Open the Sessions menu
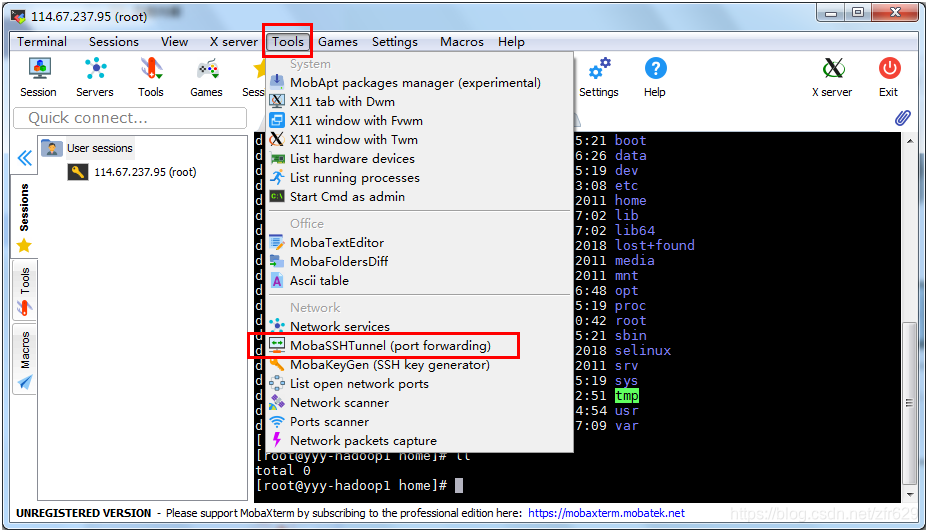928x532 pixels. pos(114,42)
